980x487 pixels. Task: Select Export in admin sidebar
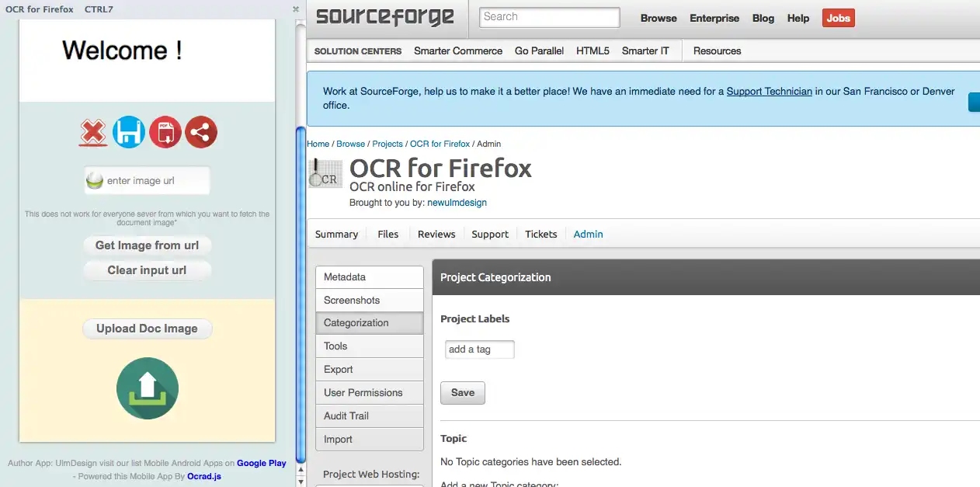(x=370, y=370)
